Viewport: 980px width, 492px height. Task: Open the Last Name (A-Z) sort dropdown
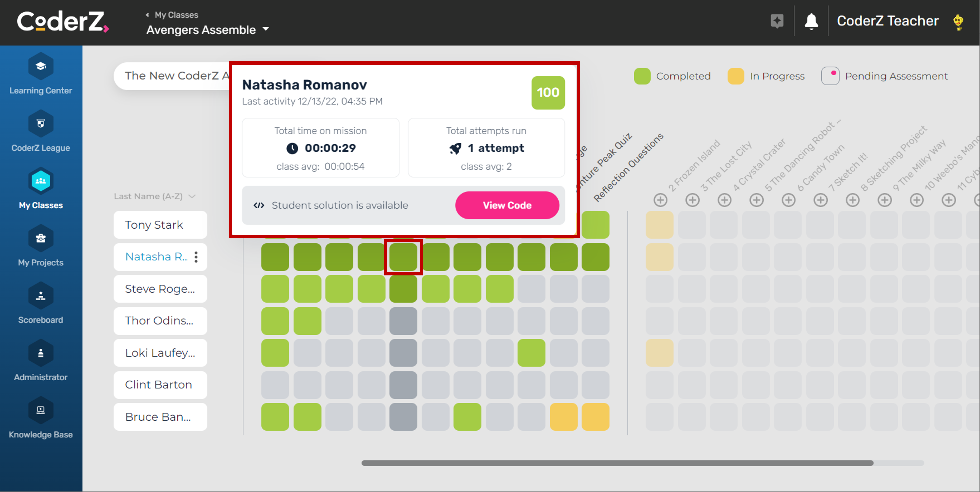155,196
